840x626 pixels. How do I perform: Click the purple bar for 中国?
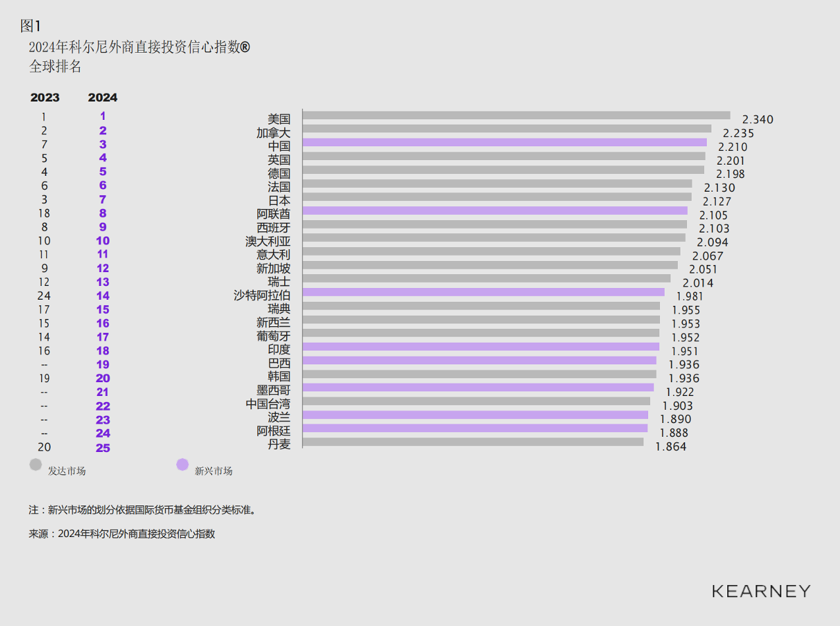(x=504, y=142)
